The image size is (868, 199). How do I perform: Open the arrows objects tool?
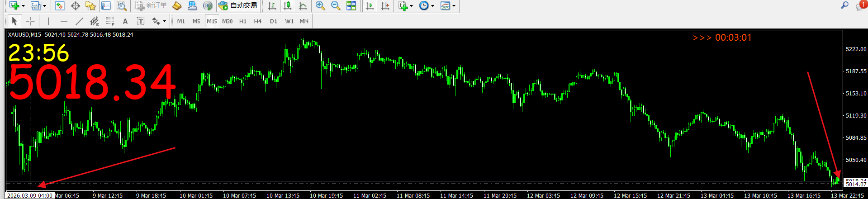pos(156,21)
